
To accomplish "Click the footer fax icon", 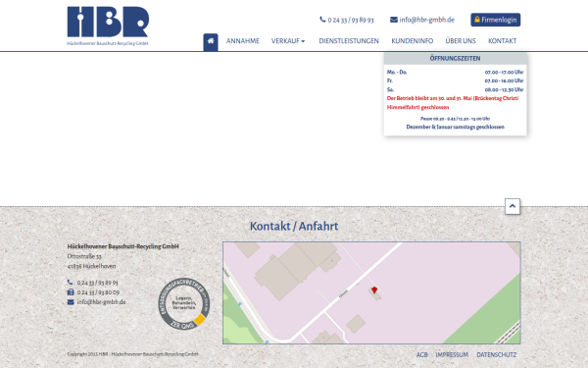I will point(71,292).
